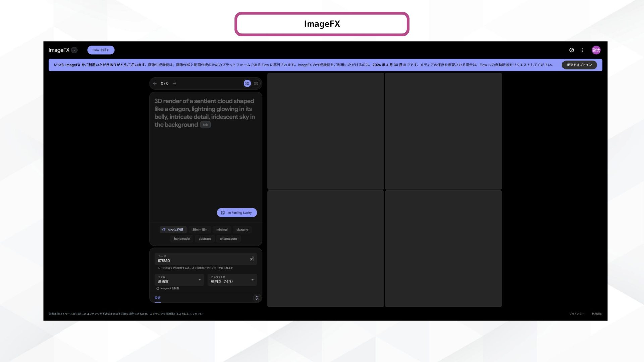The image size is (644, 362).
Task: Go to next prompt history arrow
Action: coord(174,83)
